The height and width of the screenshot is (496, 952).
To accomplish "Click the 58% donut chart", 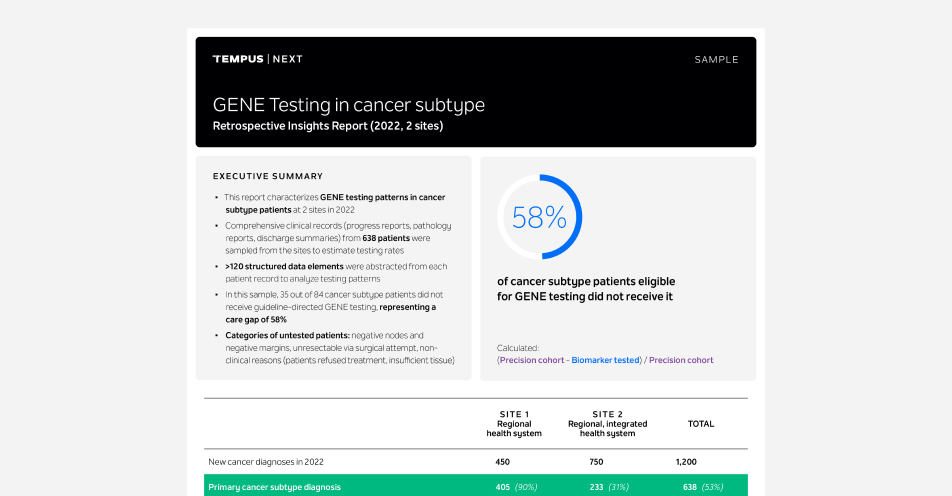I will tap(539, 217).
